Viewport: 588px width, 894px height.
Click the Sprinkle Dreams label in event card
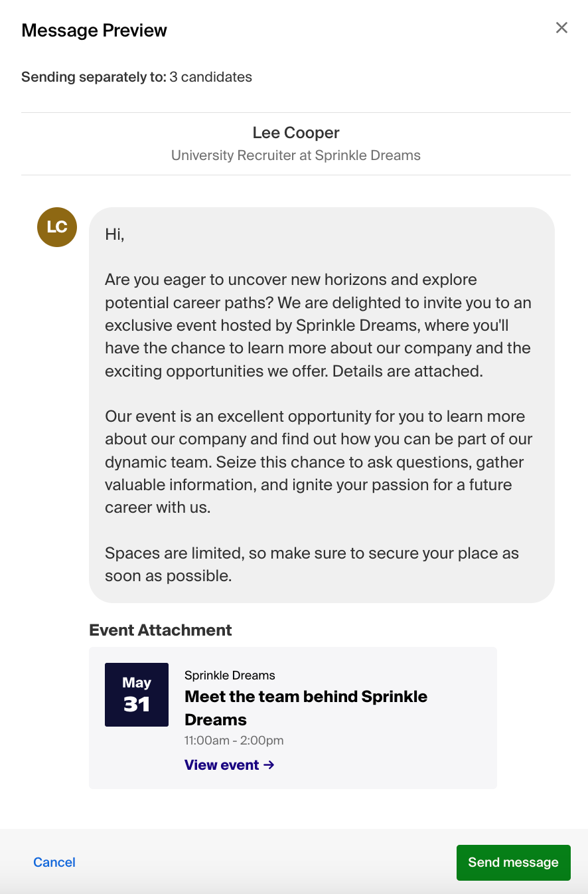pyautogui.click(x=230, y=675)
